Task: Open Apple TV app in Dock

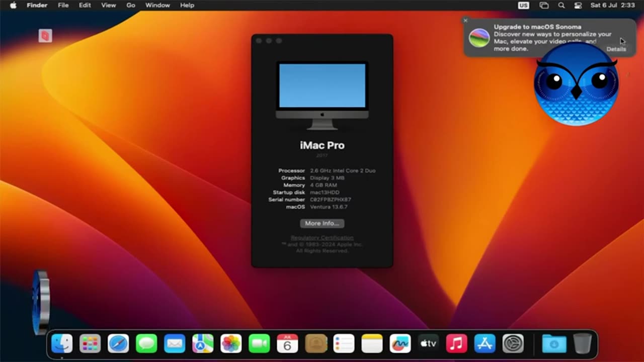Action: pos(429,344)
